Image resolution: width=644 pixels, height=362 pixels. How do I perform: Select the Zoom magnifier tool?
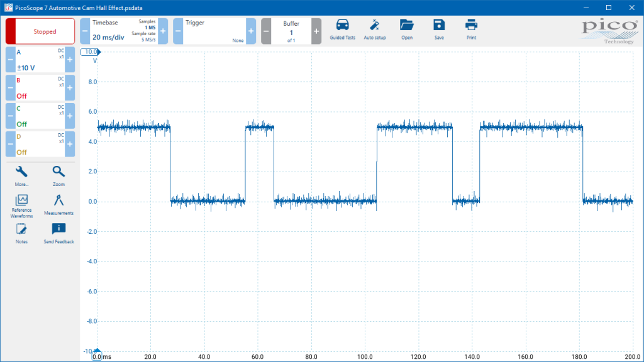pyautogui.click(x=58, y=176)
